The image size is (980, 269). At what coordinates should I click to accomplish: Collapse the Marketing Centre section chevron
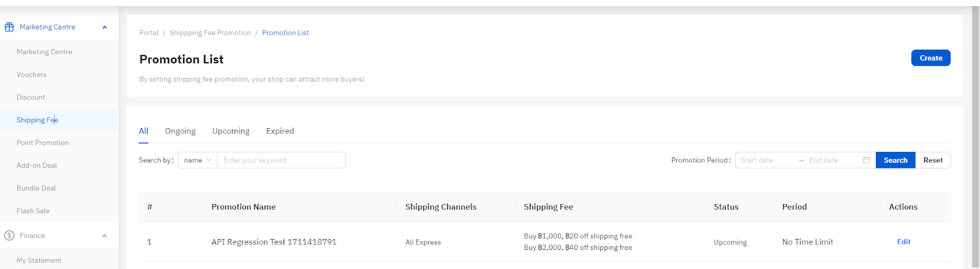pos(105,27)
